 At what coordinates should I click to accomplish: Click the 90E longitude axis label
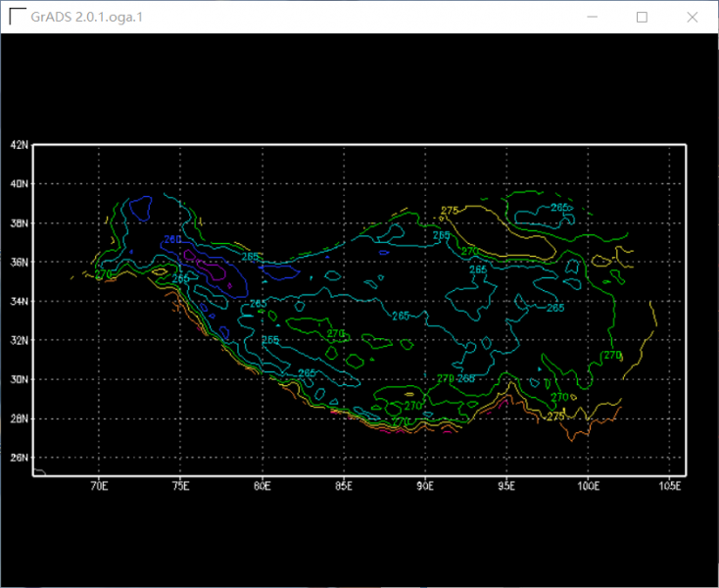click(x=425, y=485)
